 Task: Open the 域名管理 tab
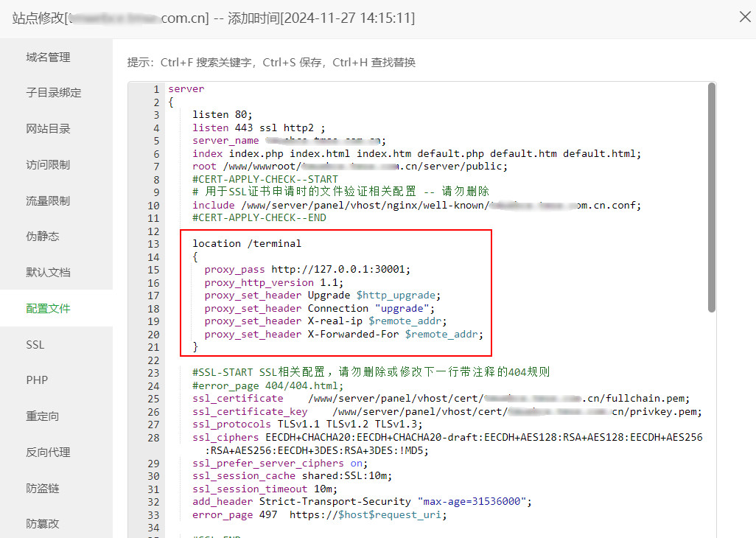(49, 57)
